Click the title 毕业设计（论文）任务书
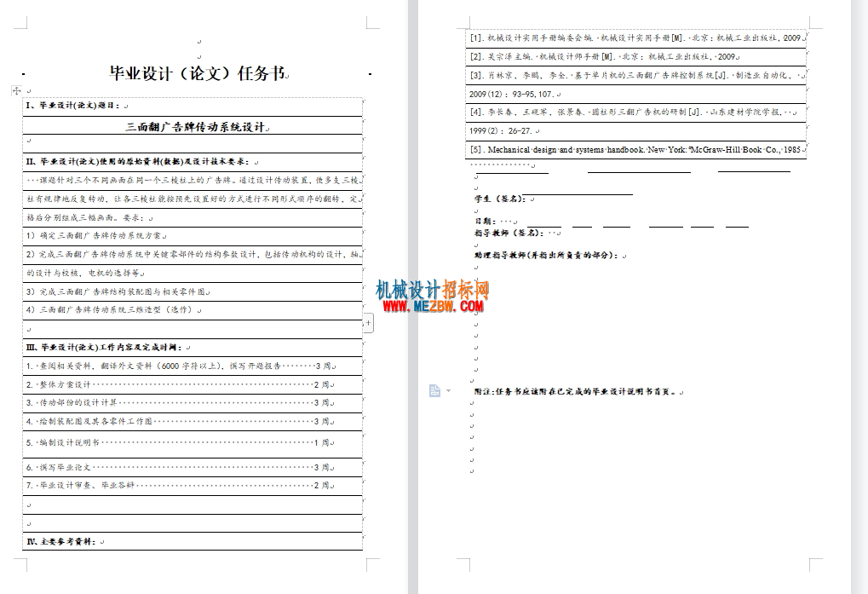 click(x=198, y=73)
